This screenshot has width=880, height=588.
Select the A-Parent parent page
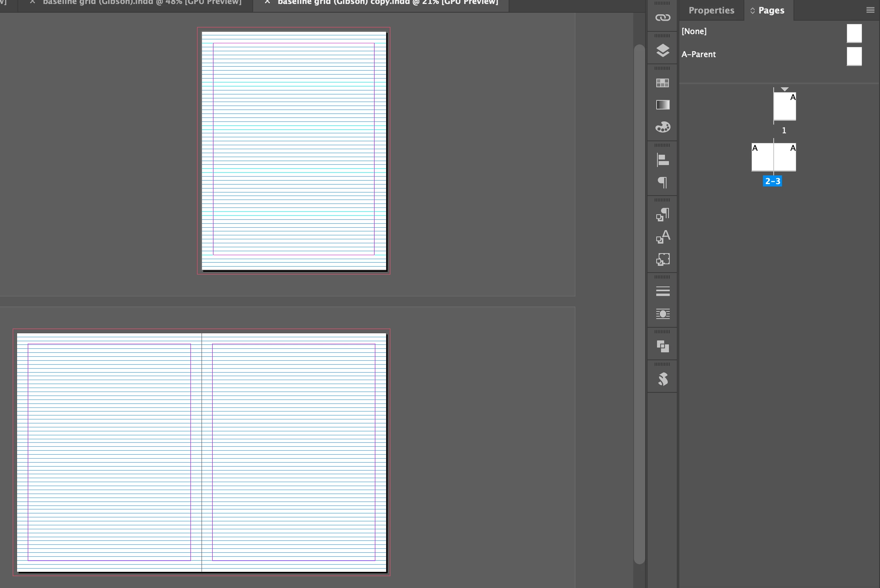coord(699,54)
